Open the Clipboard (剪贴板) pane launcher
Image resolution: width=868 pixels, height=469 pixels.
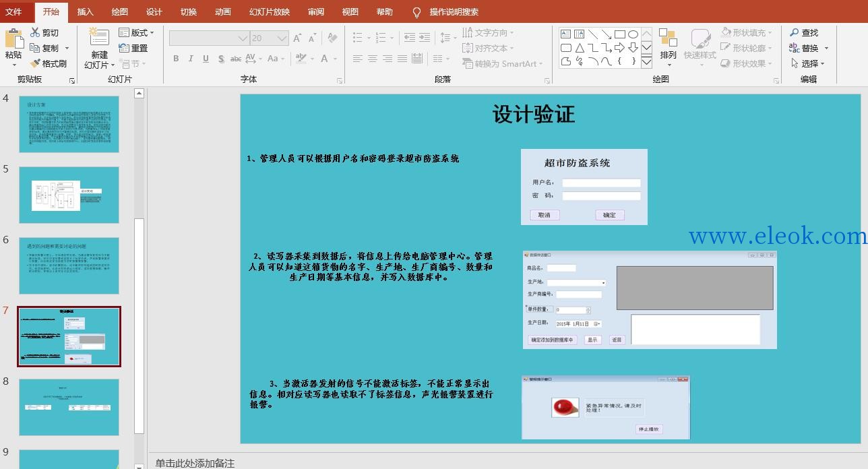(x=72, y=81)
